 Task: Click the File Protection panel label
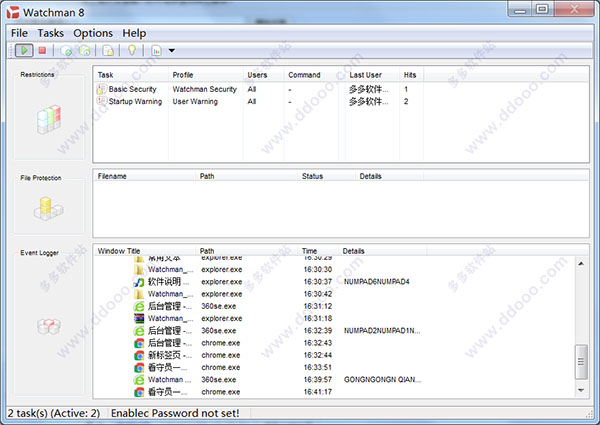(x=41, y=178)
